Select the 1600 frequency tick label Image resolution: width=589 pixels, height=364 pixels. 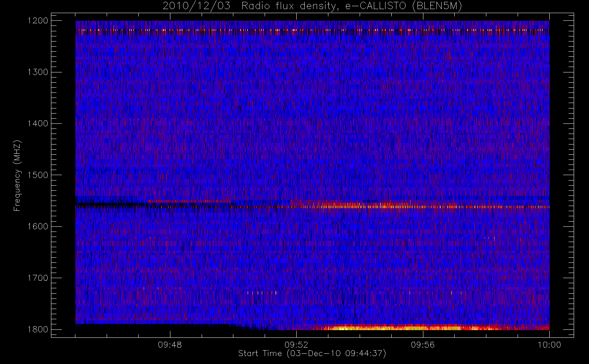point(38,226)
